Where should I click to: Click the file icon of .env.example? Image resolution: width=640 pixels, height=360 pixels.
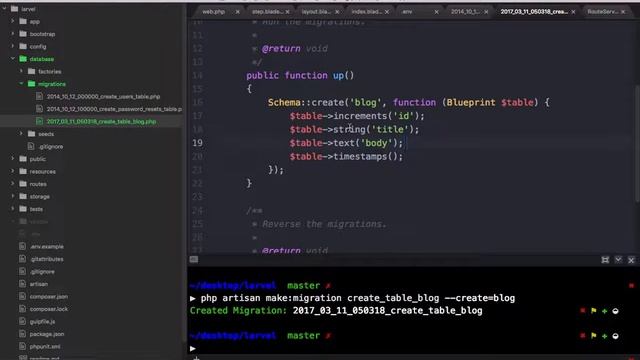point(22,246)
